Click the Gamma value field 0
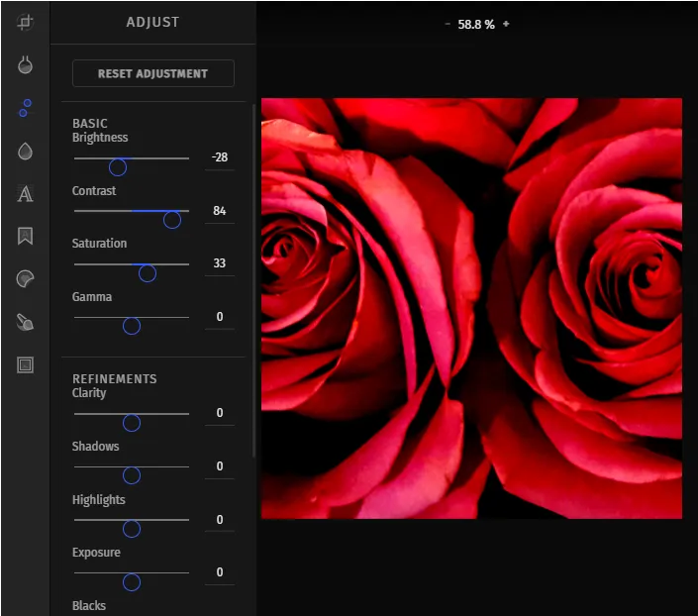Screen dimensions: 698x616 coord(220,317)
